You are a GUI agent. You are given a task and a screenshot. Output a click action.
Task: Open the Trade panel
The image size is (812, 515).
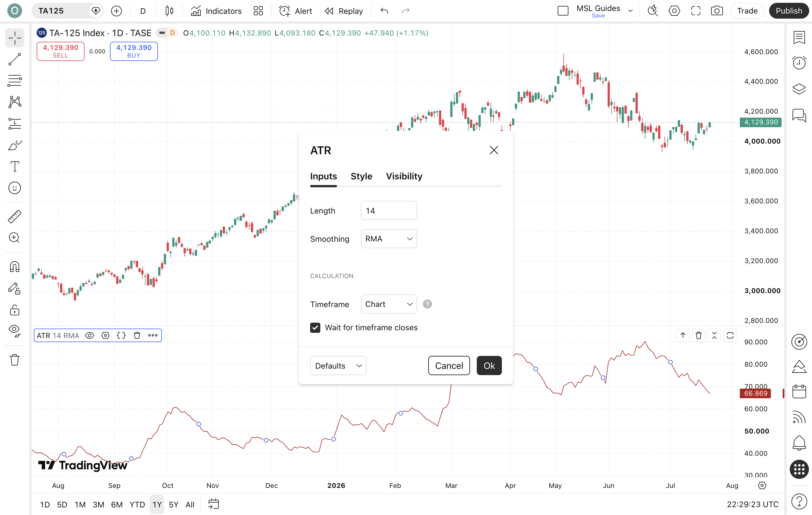pos(747,11)
